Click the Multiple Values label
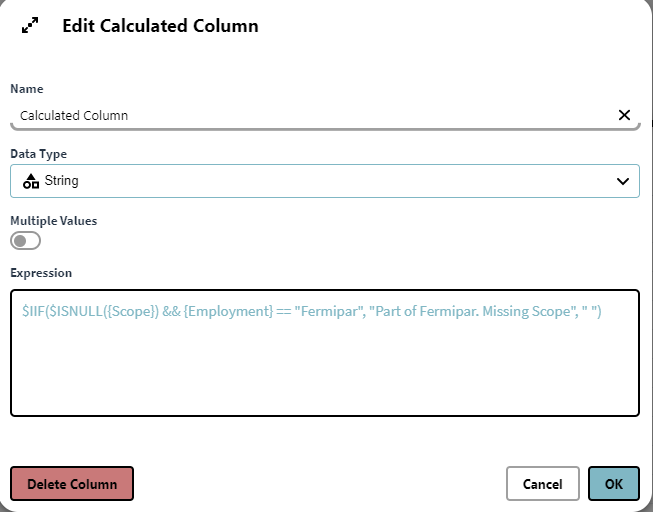 pyautogui.click(x=53, y=220)
